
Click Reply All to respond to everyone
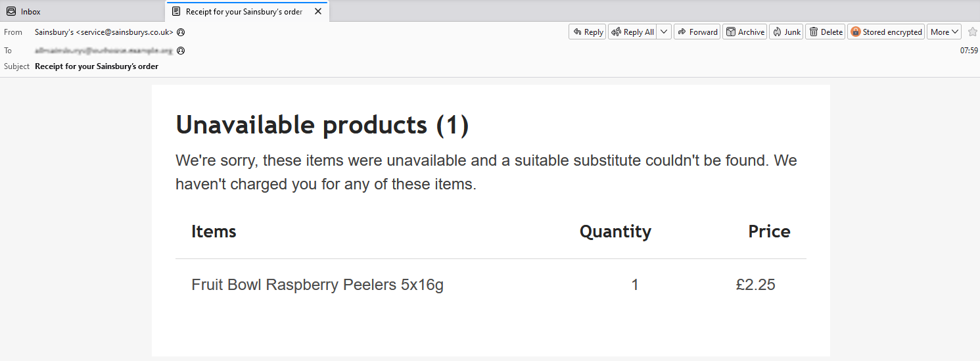pos(632,32)
